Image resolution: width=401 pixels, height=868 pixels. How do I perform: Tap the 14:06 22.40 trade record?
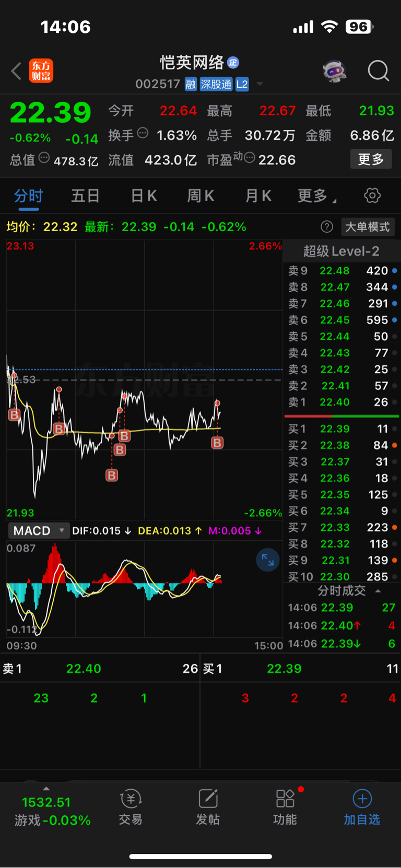pyautogui.click(x=342, y=625)
